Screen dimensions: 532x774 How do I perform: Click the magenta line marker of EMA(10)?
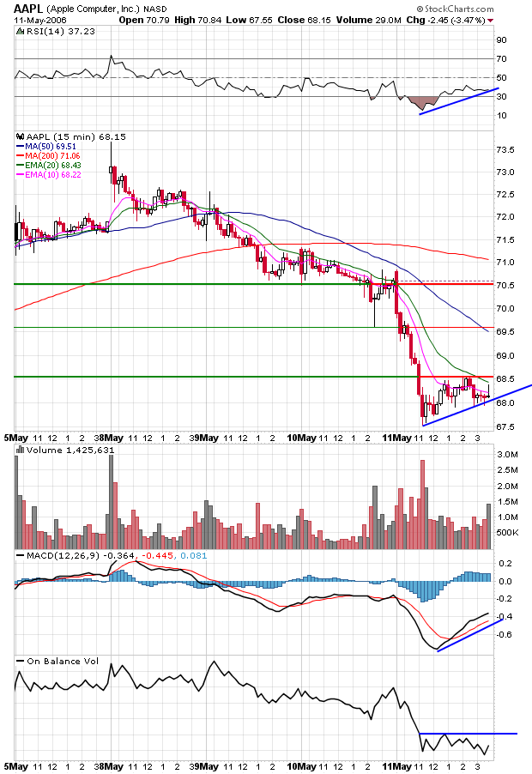pos(20,175)
